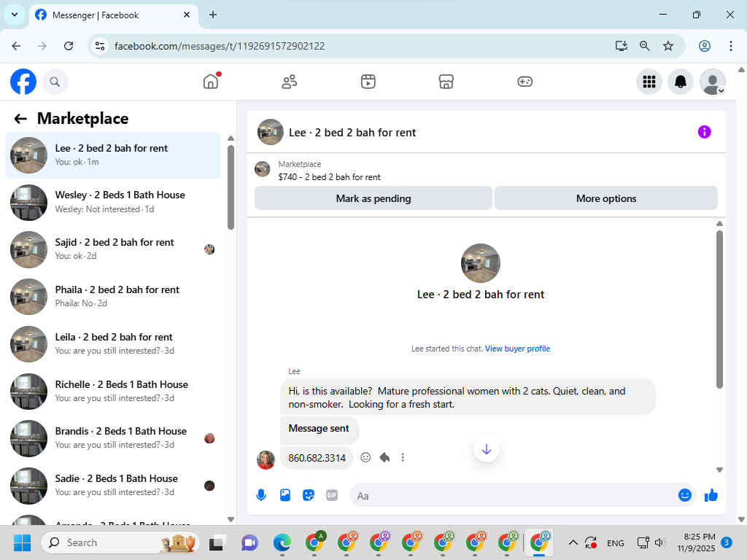747x560 pixels.
Task: Close the Messenger | Facebook tab
Action: (187, 15)
